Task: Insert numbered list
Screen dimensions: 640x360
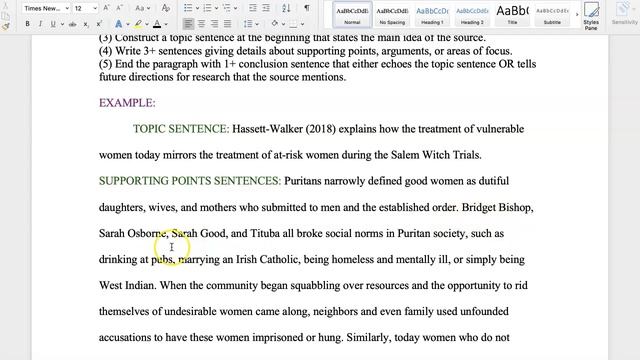Action: [x=207, y=8]
